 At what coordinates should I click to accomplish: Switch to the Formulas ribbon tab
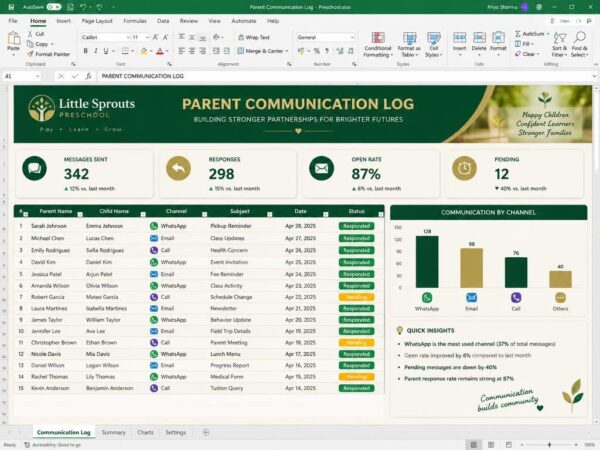pos(135,21)
